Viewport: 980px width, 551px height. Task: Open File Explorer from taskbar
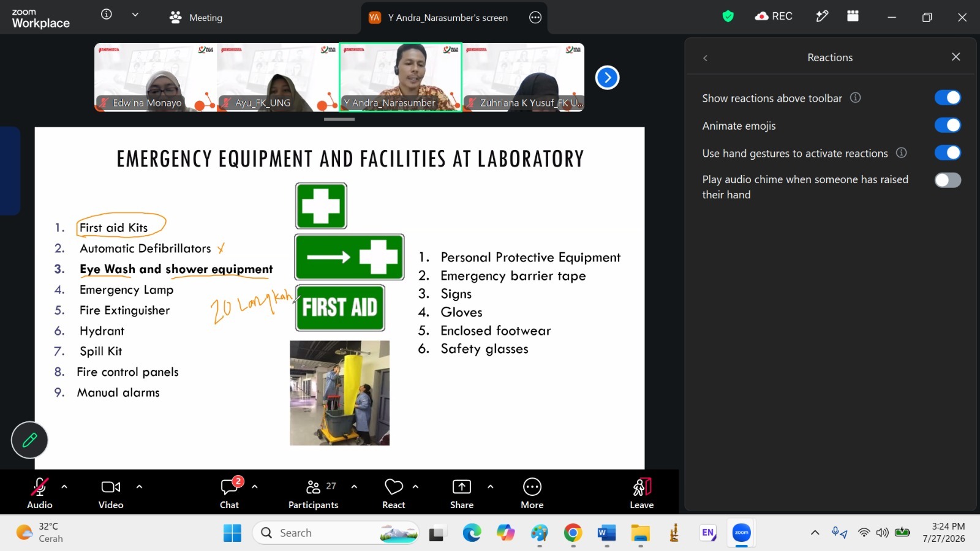(x=640, y=533)
